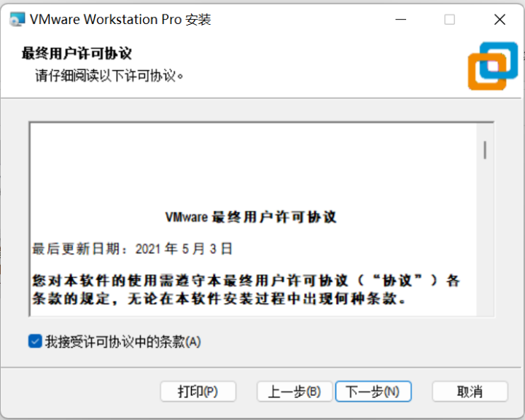Minimize the VMware installer window

point(400,20)
